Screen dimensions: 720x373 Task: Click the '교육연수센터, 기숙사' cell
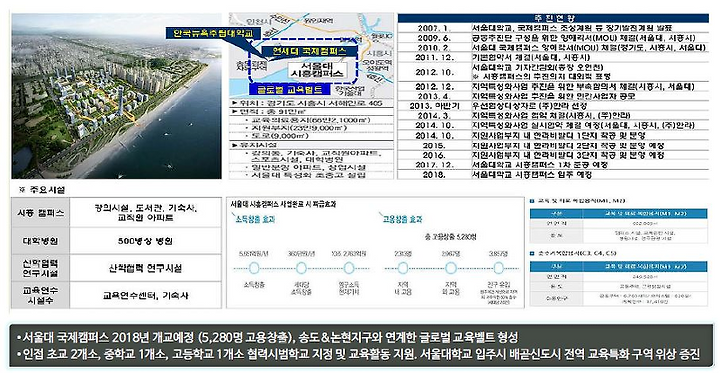(145, 295)
